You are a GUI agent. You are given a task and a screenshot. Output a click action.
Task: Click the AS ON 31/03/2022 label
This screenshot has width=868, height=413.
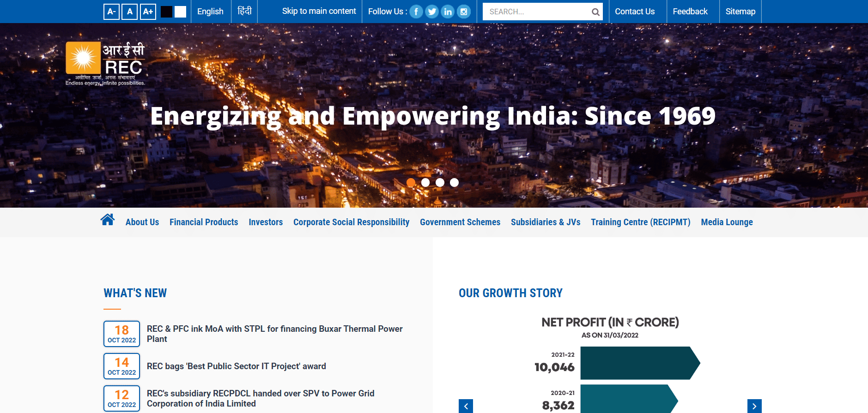pos(610,335)
